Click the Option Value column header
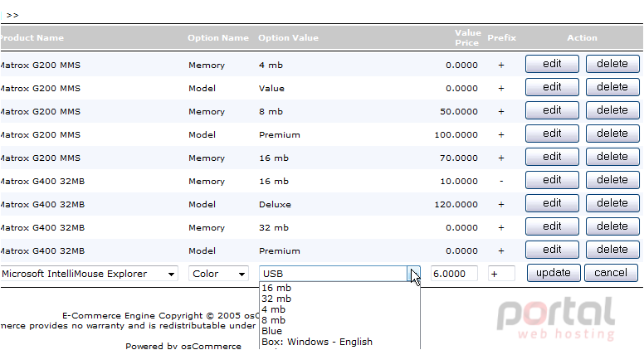Image resolution: width=644 pixels, height=350 pixels. click(288, 38)
